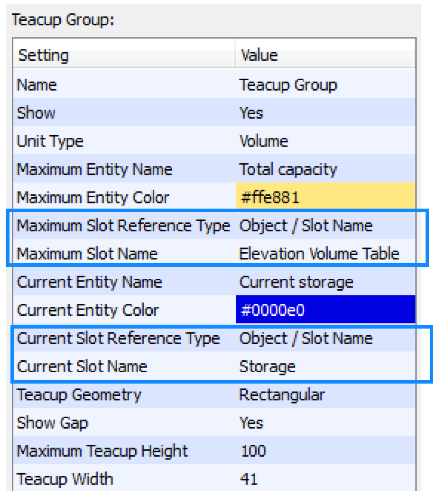Edit Current Entity Name Current storage
This screenshot has height=504, width=436.
(x=296, y=282)
